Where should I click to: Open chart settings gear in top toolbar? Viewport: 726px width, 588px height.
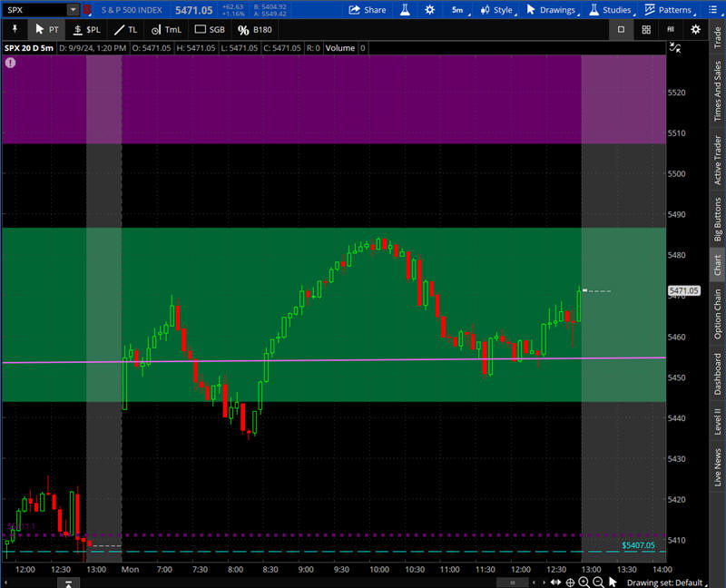(429, 10)
